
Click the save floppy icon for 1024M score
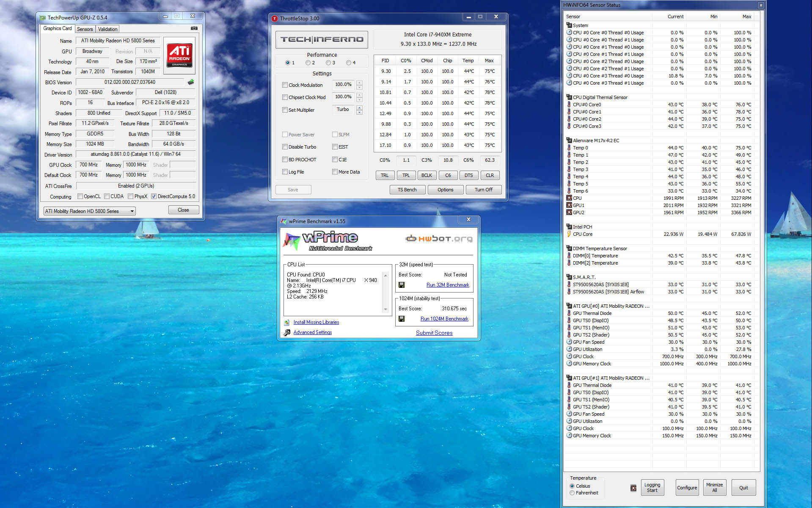click(x=402, y=319)
